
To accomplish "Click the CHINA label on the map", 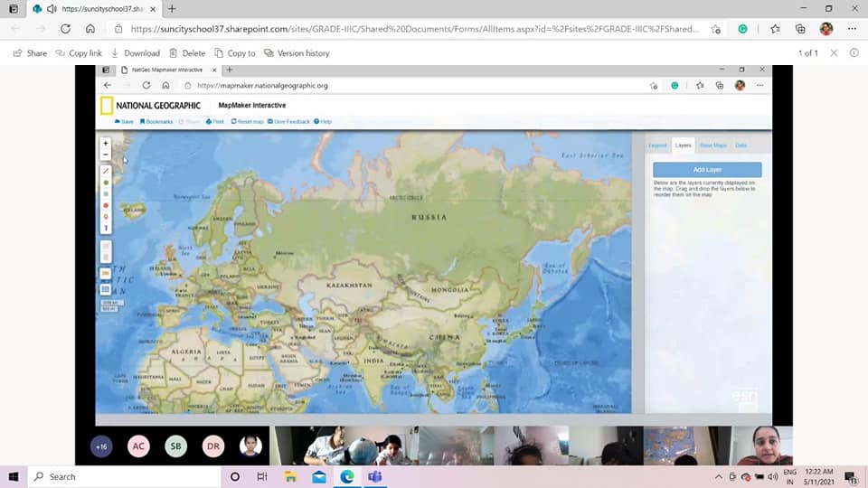I will [445, 337].
